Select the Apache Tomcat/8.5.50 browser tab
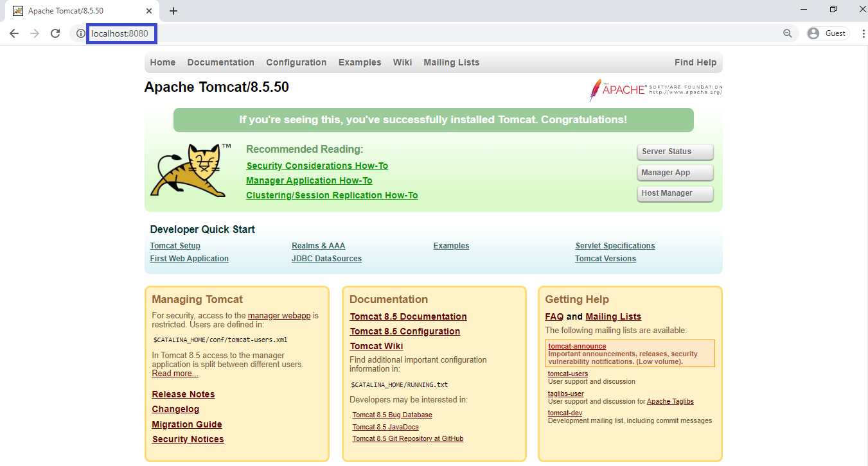This screenshot has height=466, width=868. (84, 11)
